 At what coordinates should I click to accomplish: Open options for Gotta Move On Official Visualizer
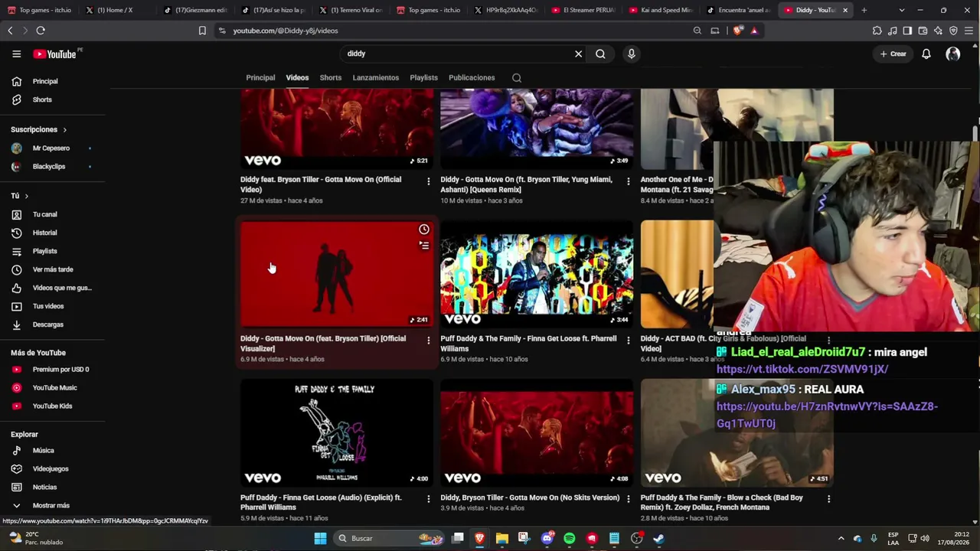[428, 340]
